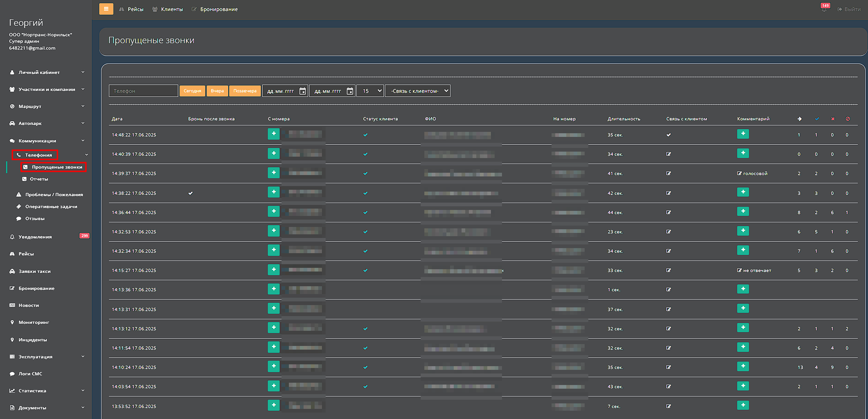The image size is (868, 419).
Task: Edit the 'не отвечает' comment icon
Action: tap(739, 271)
